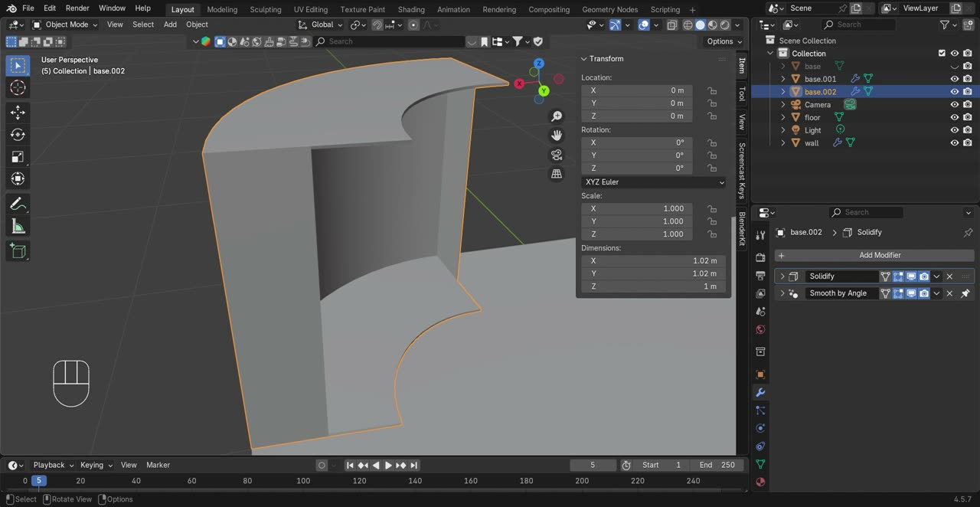This screenshot has width=980, height=507.
Task: Select the Measure tool
Action: coord(18,227)
